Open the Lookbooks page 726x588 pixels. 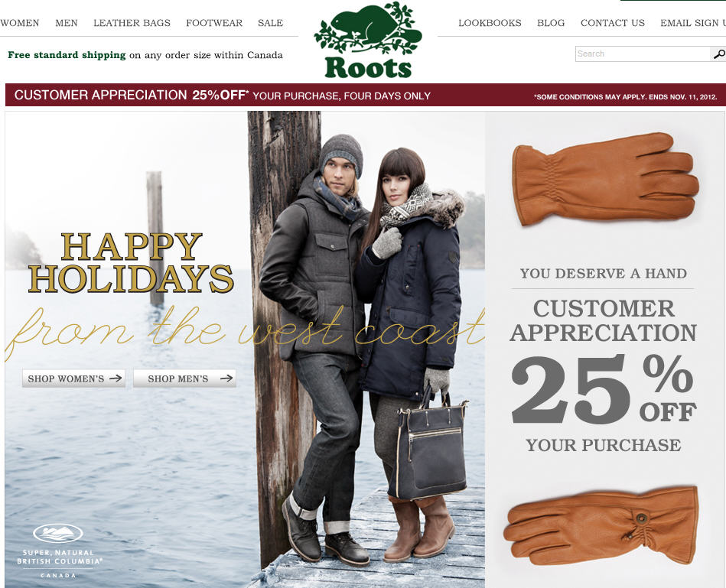[x=490, y=23]
